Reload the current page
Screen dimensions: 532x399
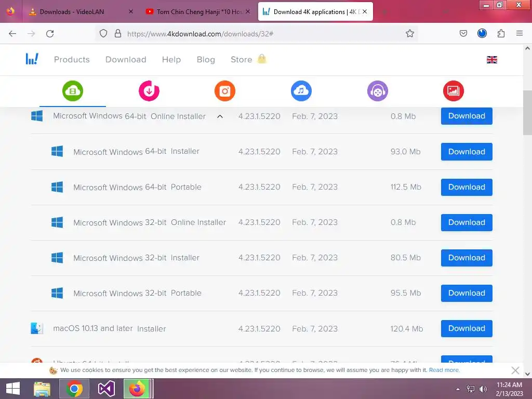click(50, 34)
